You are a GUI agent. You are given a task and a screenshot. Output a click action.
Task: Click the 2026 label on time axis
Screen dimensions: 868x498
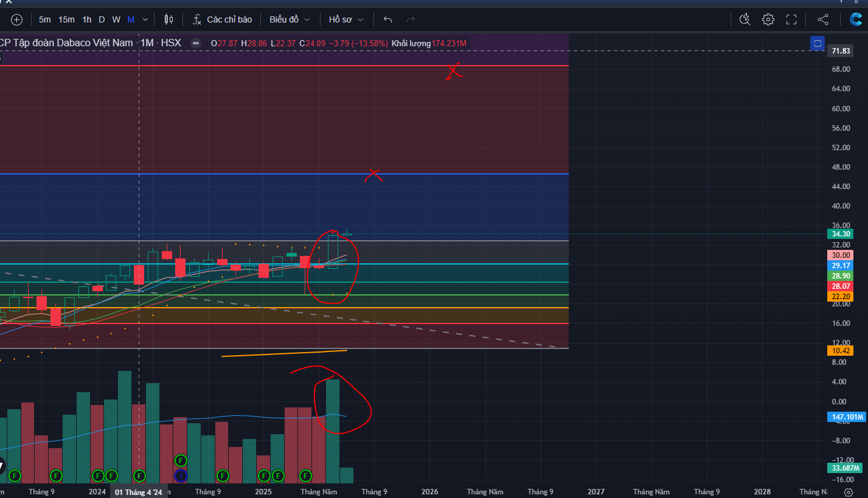[x=429, y=492]
